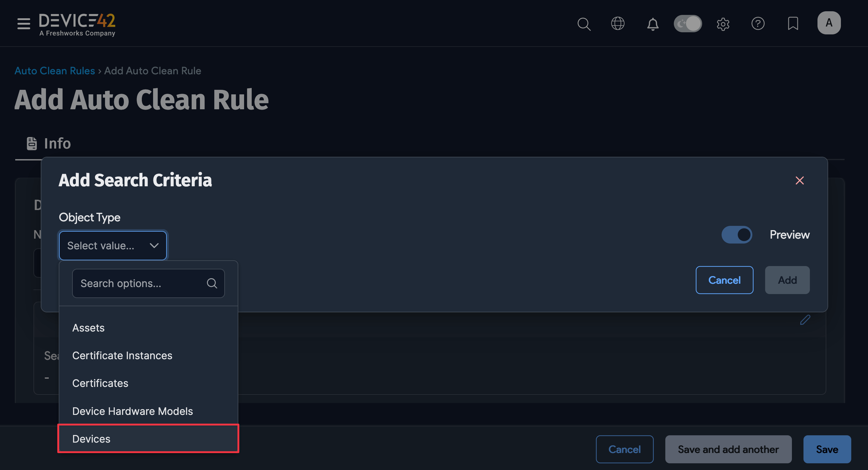868x470 pixels.
Task: Click the edit pencil icon
Action: click(x=806, y=320)
